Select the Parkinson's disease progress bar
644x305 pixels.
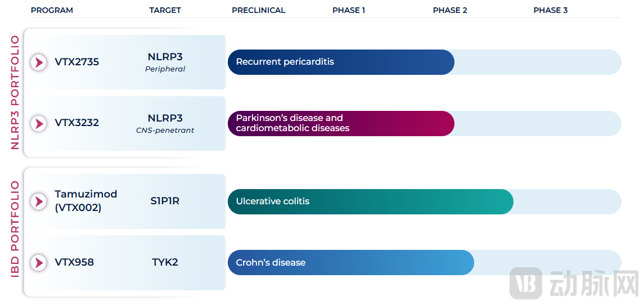[x=341, y=123]
